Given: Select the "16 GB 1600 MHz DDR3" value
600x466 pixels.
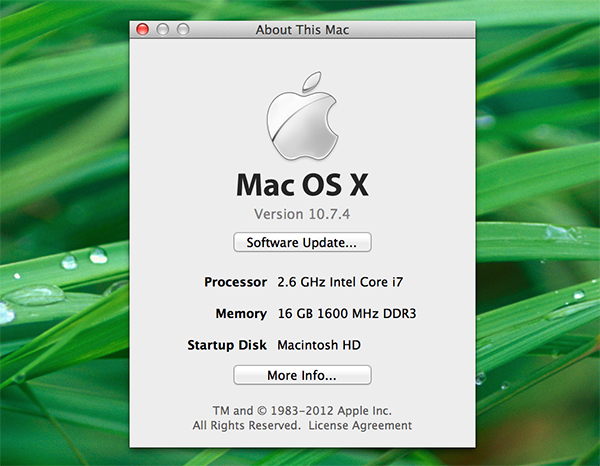Looking at the screenshot, I should [347, 313].
